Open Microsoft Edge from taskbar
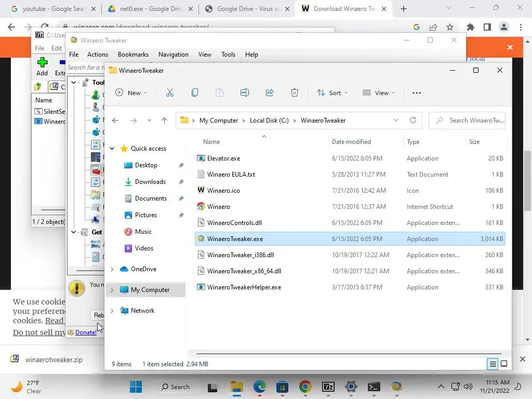 pos(260,387)
